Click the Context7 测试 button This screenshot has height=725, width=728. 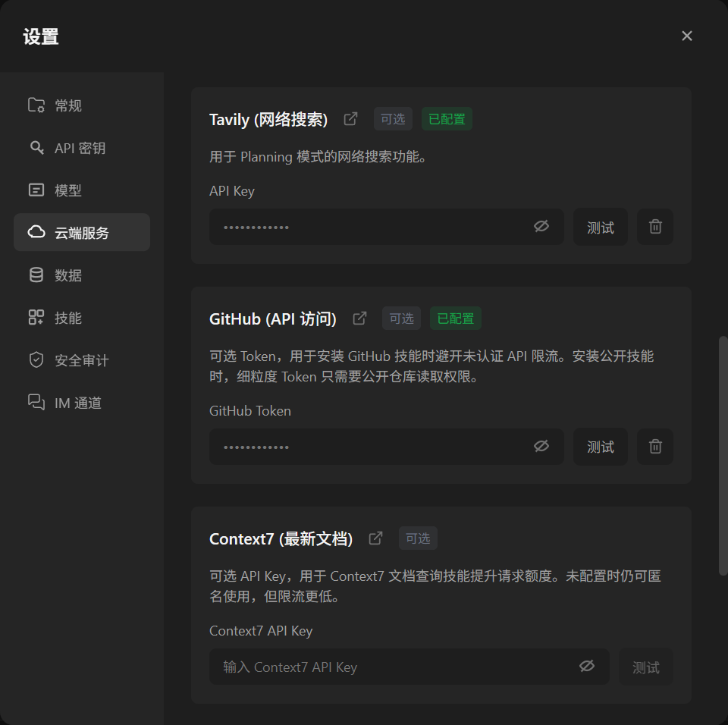[x=646, y=667]
